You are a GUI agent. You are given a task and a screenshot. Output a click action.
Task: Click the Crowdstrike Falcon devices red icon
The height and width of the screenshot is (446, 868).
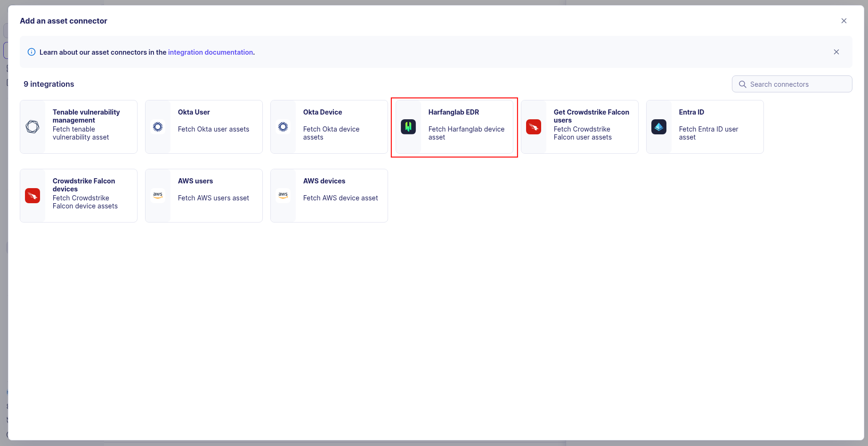(32, 196)
